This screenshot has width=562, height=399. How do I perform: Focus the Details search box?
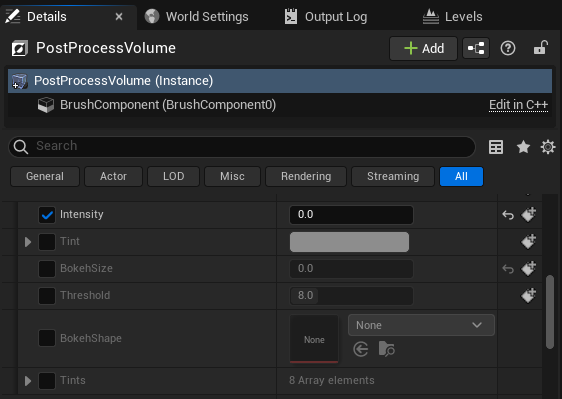[x=242, y=147]
